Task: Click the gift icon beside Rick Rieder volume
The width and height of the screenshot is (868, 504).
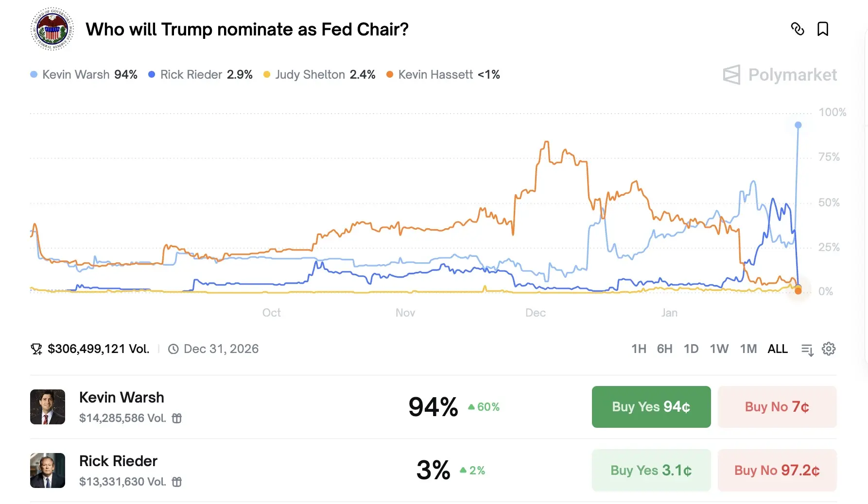Action: click(x=177, y=482)
